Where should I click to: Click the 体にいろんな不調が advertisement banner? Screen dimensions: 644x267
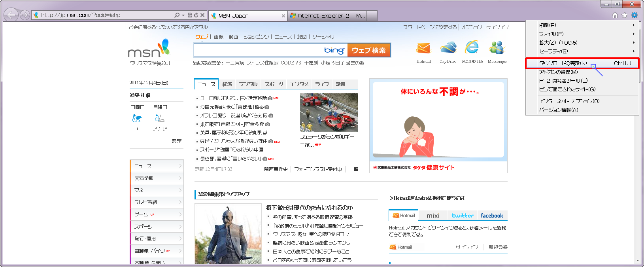438,126
